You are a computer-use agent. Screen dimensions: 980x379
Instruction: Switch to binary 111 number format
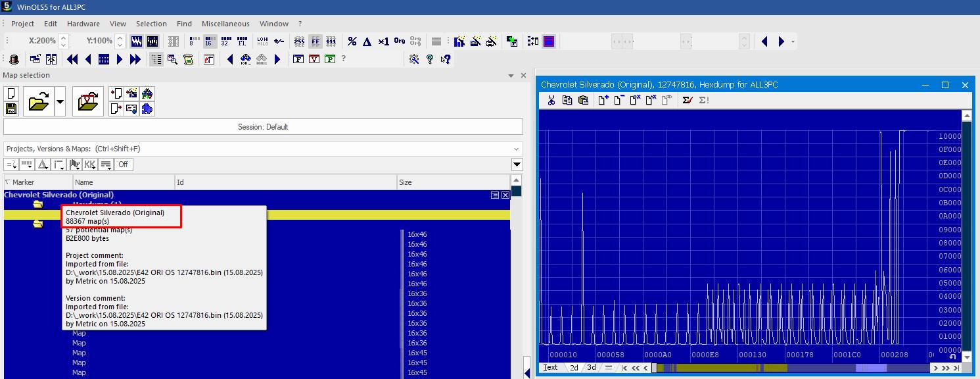(331, 41)
